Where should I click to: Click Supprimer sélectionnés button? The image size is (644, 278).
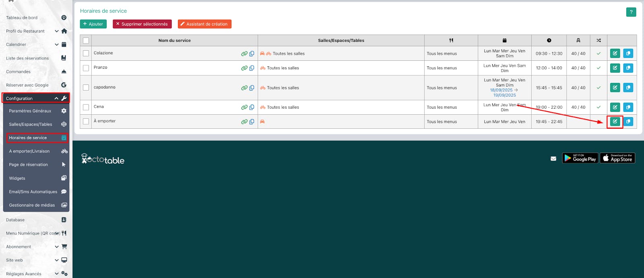point(142,24)
